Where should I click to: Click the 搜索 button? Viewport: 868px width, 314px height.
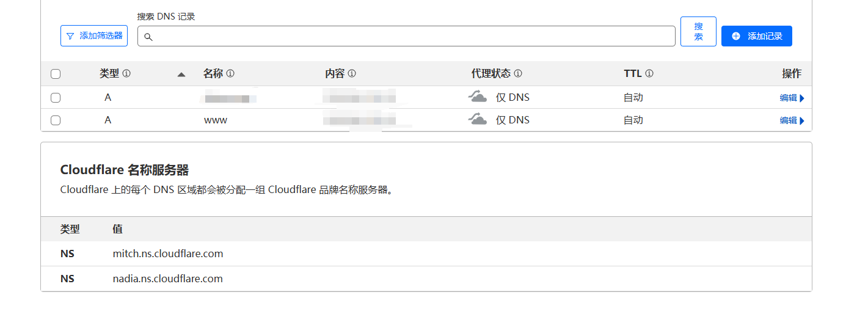click(698, 32)
